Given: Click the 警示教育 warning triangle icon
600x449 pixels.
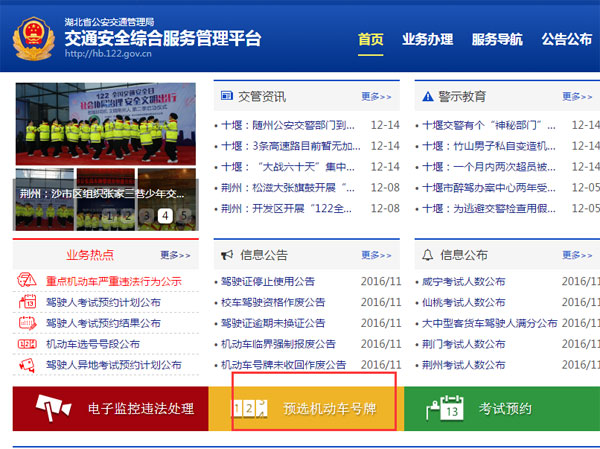Looking at the screenshot, I should (427, 96).
